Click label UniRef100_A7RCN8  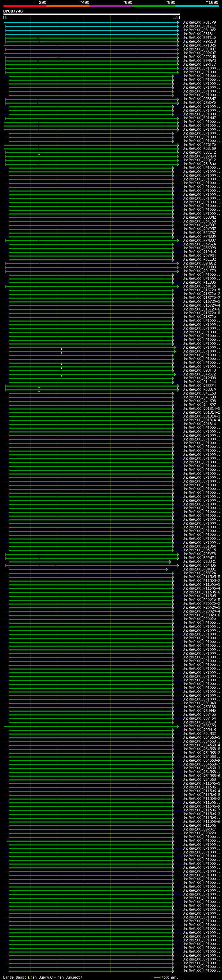[x=199, y=57]
